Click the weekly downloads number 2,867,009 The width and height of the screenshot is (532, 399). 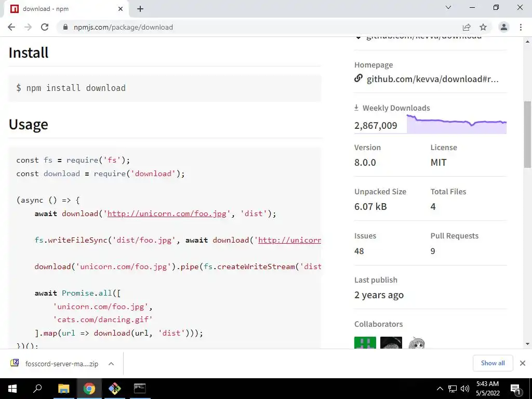click(376, 126)
